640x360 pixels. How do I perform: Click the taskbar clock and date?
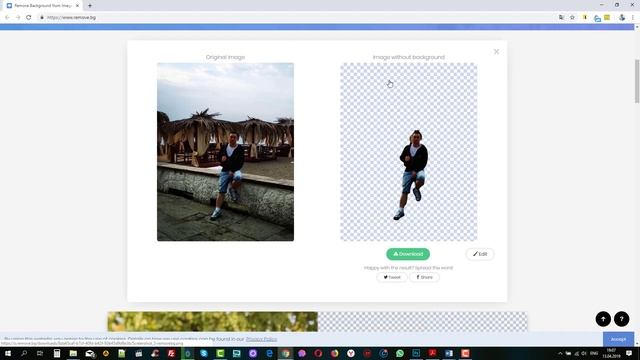(x=611, y=353)
